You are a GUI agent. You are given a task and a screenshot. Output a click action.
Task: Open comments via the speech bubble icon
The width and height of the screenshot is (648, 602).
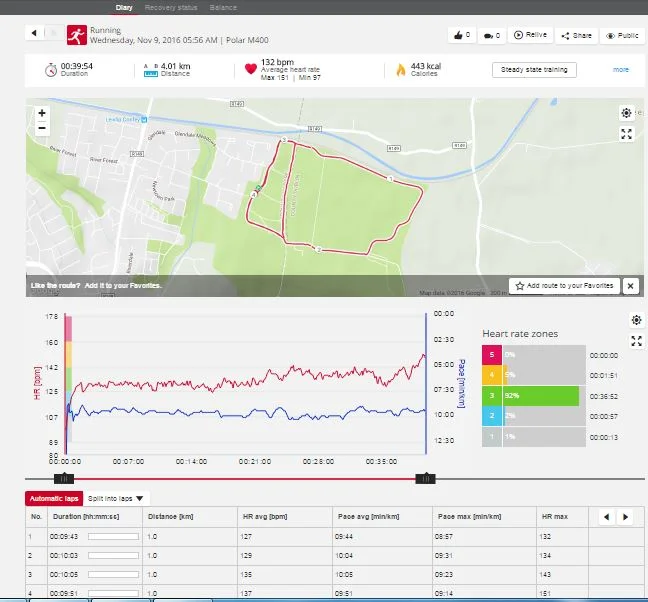pyautogui.click(x=492, y=35)
